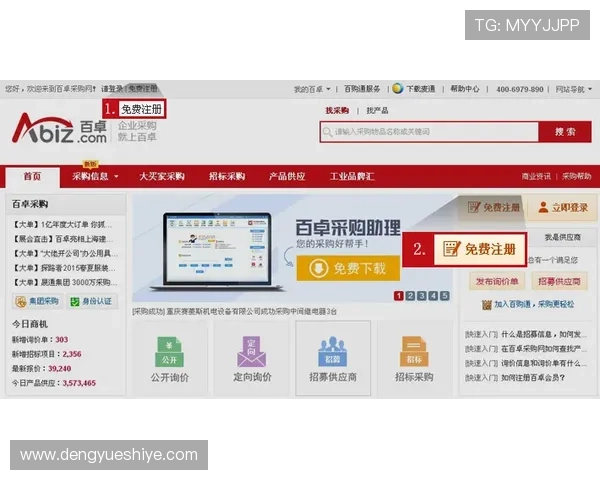Image resolution: width=600 pixels, height=480 pixels.
Task: Click the yellow 免费下载 button
Action: coord(348,268)
